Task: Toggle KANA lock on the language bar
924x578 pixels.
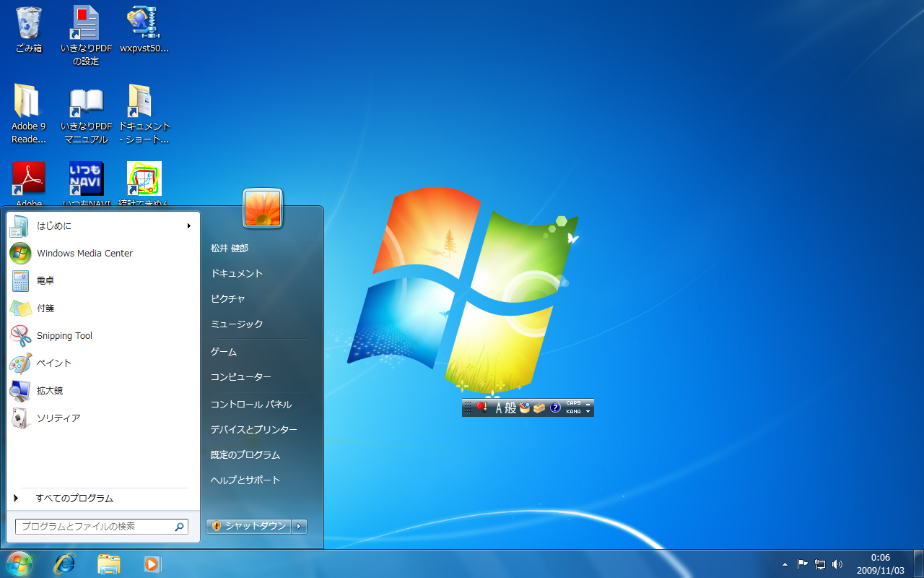Action: [573, 412]
